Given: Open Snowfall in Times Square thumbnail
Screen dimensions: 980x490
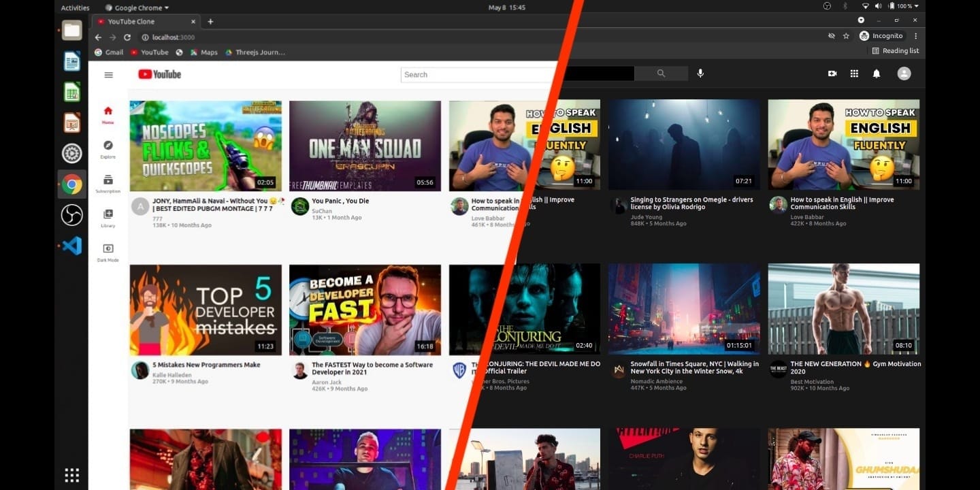Looking at the screenshot, I should (x=684, y=309).
